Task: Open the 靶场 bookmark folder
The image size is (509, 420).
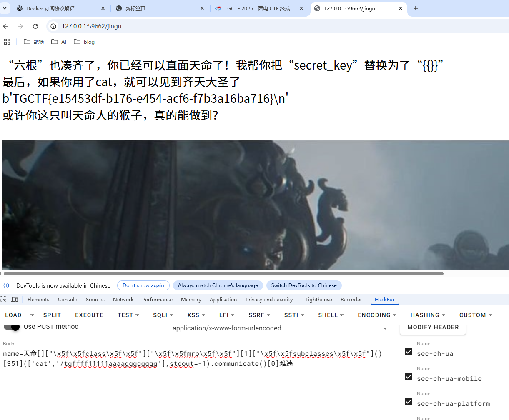Action: tap(34, 42)
